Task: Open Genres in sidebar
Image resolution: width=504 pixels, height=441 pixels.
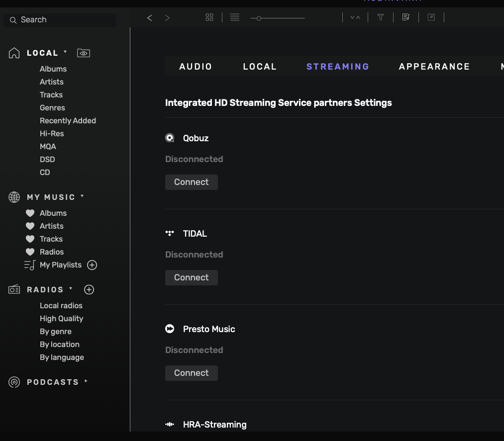Action: 52,107
